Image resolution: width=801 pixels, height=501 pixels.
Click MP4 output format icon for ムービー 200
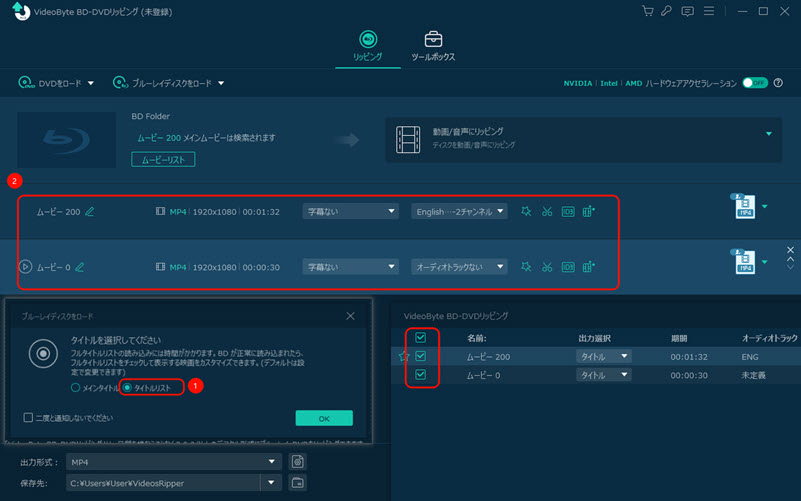745,206
